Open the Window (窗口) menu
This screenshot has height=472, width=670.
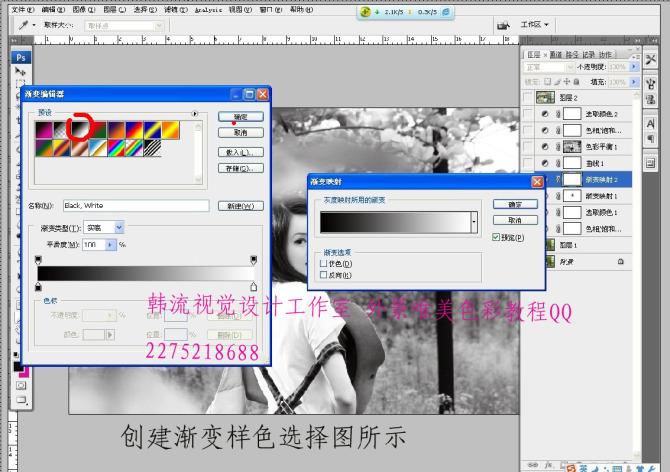click(271, 9)
